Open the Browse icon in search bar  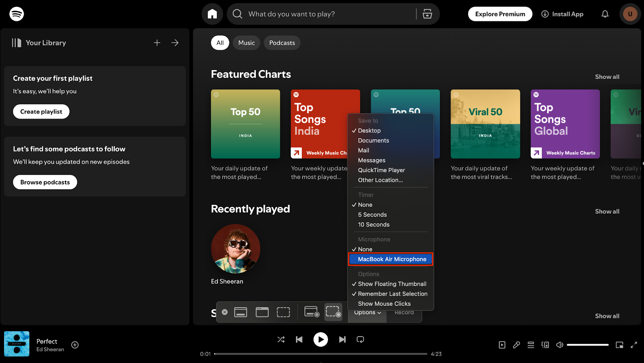click(x=427, y=14)
